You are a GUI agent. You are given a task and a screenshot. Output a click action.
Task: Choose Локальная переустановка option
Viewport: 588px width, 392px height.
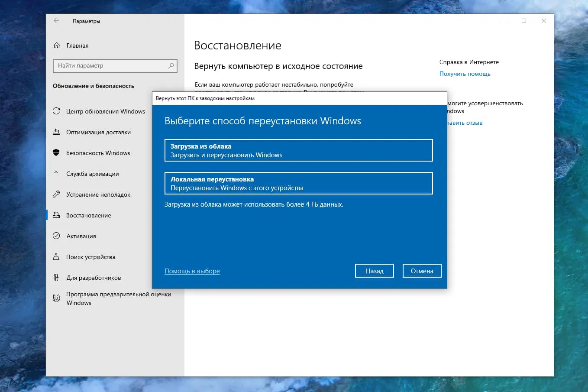point(298,183)
